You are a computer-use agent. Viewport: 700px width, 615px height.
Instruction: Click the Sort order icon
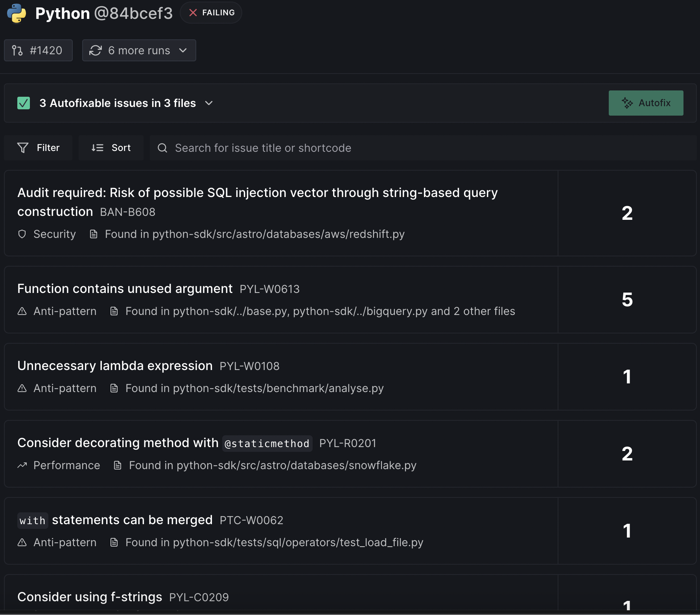pyautogui.click(x=98, y=148)
